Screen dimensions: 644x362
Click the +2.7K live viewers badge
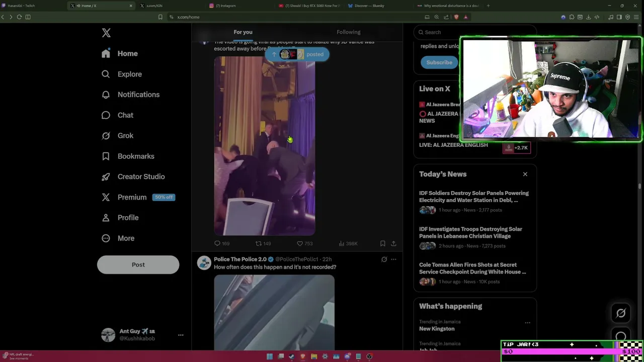[517, 148]
